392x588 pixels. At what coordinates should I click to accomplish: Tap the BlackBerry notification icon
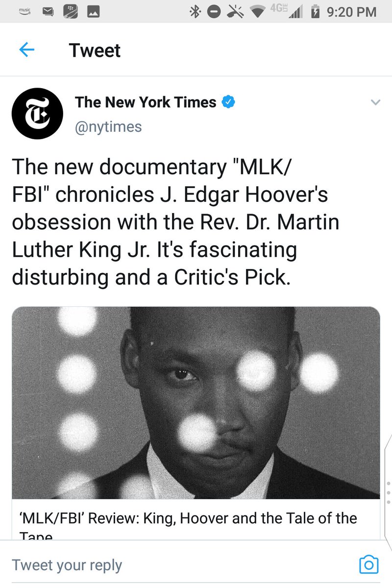71,12
